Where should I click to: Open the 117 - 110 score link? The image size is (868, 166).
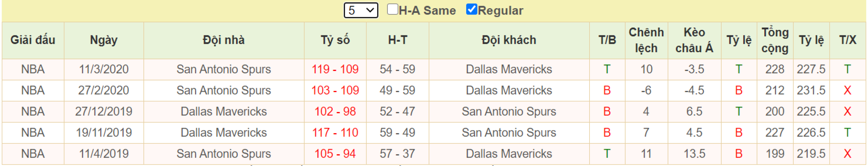pos(335,132)
